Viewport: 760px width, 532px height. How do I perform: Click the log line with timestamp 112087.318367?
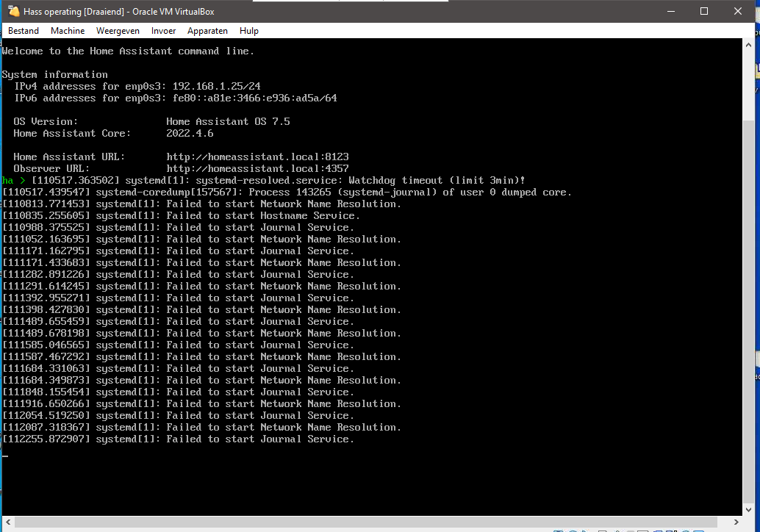tap(201, 428)
